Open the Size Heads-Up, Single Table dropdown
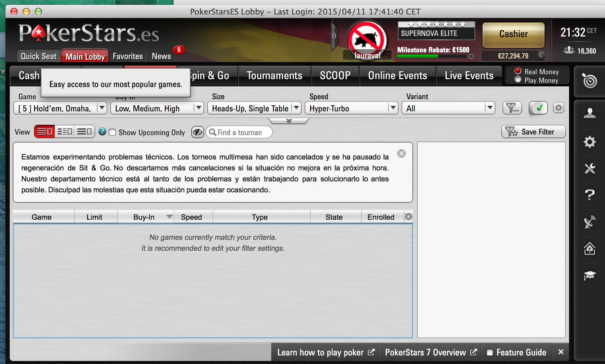 [x=254, y=108]
